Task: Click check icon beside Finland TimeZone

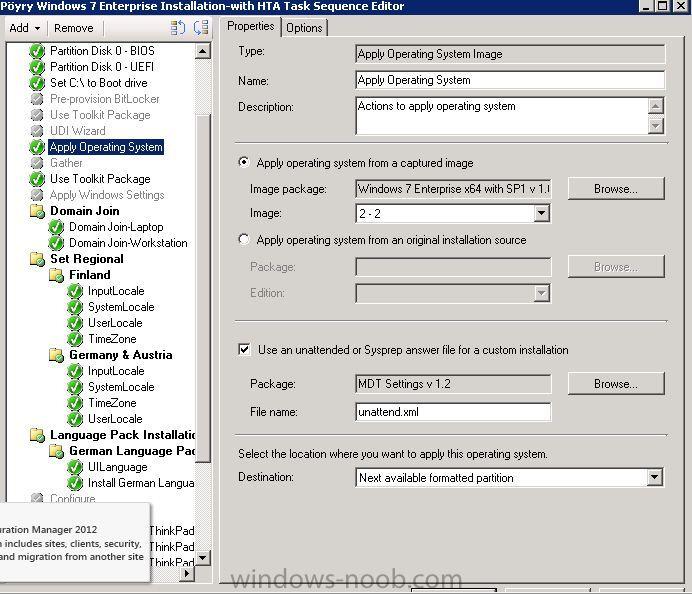Action: 75,339
